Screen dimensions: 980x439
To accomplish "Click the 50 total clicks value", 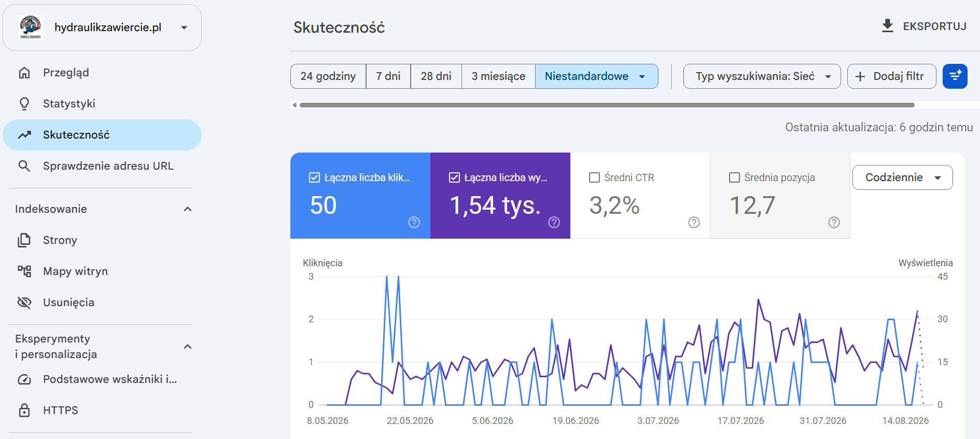I will (x=324, y=205).
